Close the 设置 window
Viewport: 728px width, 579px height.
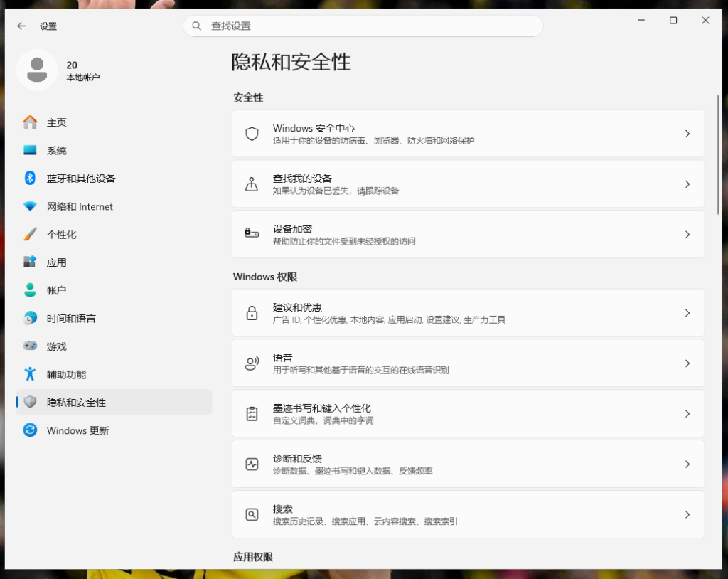pos(705,21)
